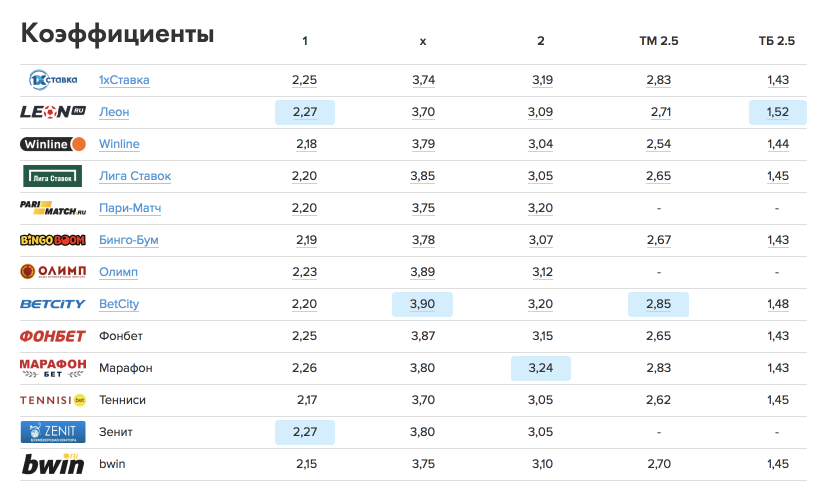This screenshot has height=500, width=822.
Task: Open the 1xСтавка link
Action: click(124, 80)
